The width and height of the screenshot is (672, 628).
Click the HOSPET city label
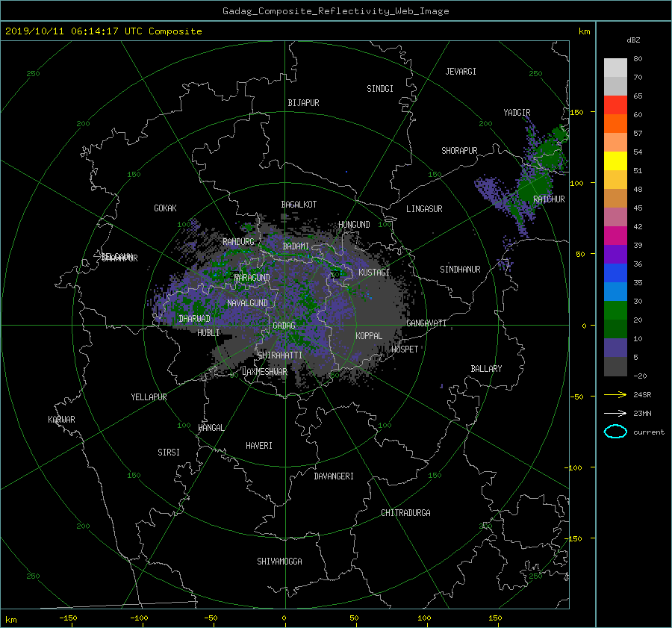[405, 349]
